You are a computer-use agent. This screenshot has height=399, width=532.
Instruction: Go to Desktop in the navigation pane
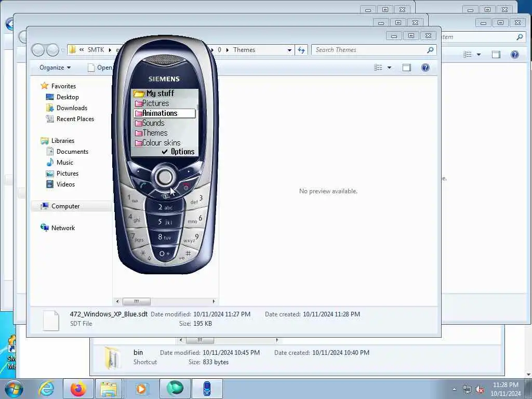coord(68,97)
